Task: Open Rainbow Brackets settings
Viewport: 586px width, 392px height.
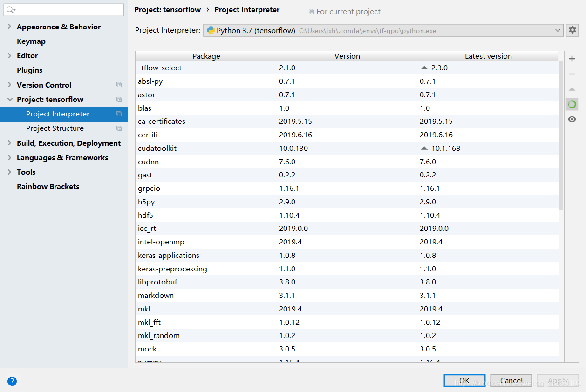Action: pos(48,186)
